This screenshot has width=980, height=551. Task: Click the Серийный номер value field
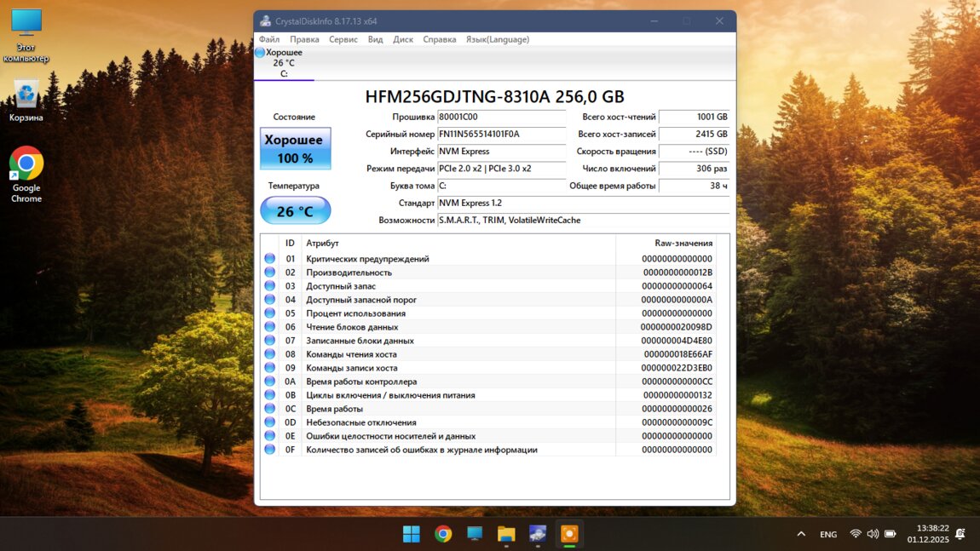501,135
